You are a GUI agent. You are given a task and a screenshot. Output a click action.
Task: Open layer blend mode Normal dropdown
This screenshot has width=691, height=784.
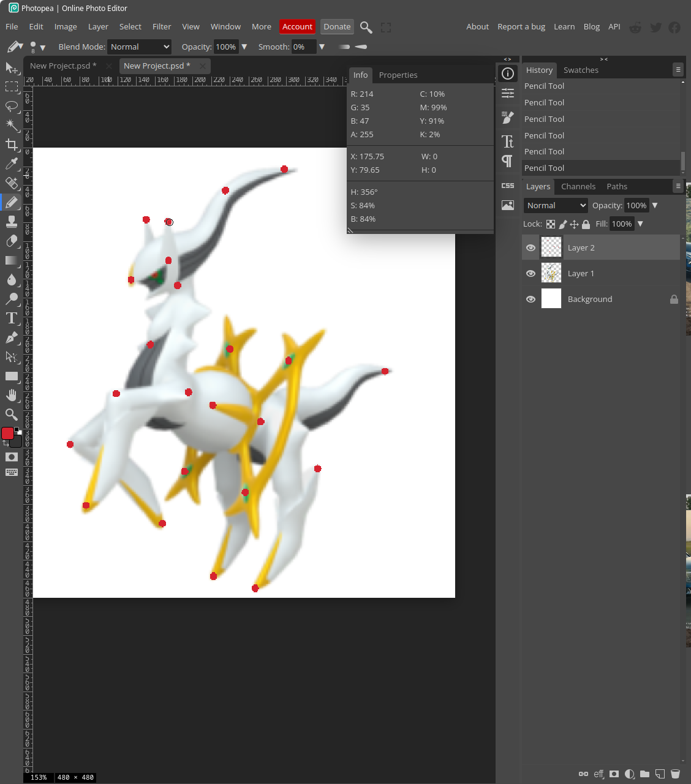[556, 205]
